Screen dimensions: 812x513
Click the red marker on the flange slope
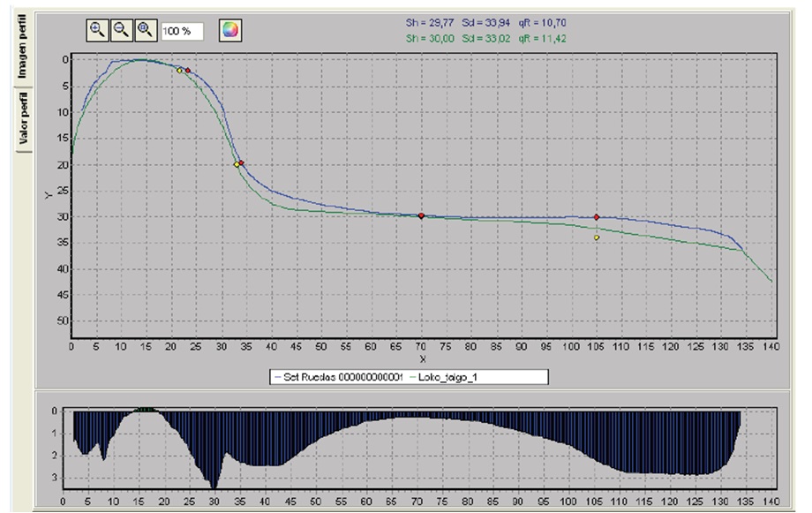242,163
